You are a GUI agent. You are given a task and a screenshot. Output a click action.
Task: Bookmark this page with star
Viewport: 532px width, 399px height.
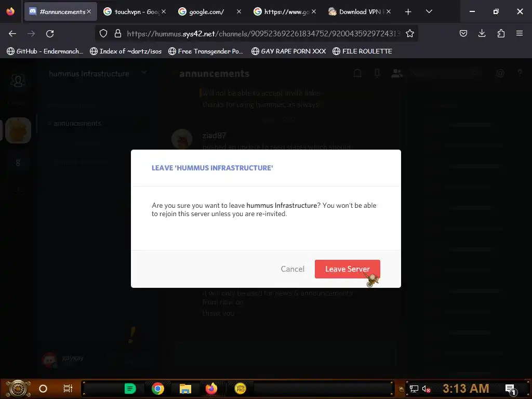410,33
